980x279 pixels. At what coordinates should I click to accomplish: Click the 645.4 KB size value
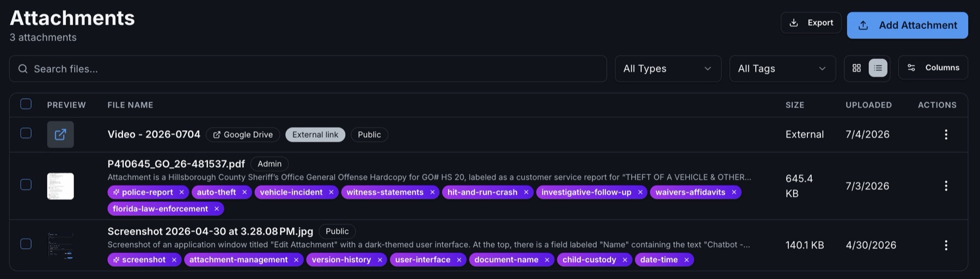click(x=799, y=186)
